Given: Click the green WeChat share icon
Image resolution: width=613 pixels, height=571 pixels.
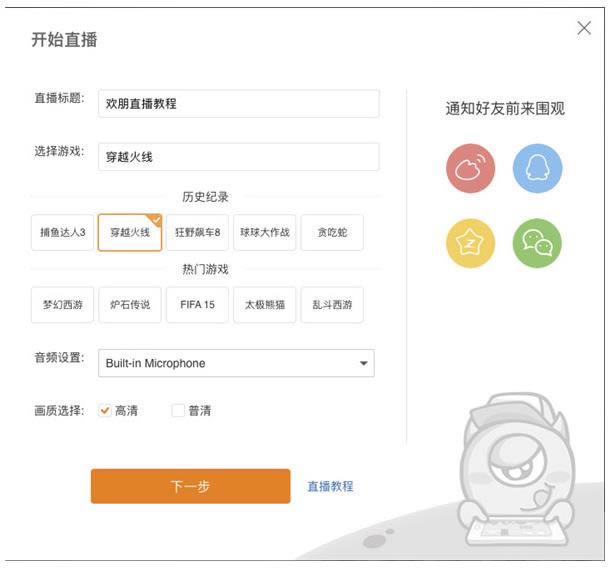Looking at the screenshot, I should click(537, 244).
